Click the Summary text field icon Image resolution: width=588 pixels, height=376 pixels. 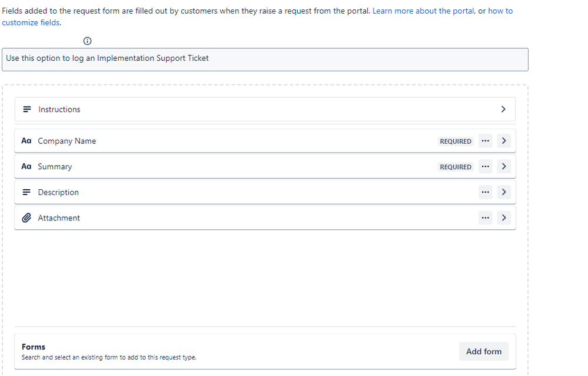[26, 167]
